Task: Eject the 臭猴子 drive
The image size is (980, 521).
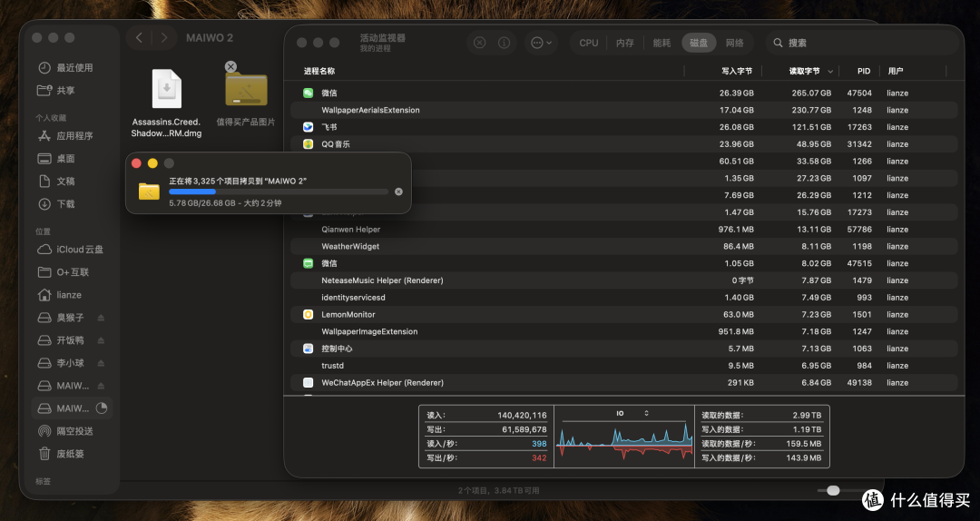Action: pos(102,318)
